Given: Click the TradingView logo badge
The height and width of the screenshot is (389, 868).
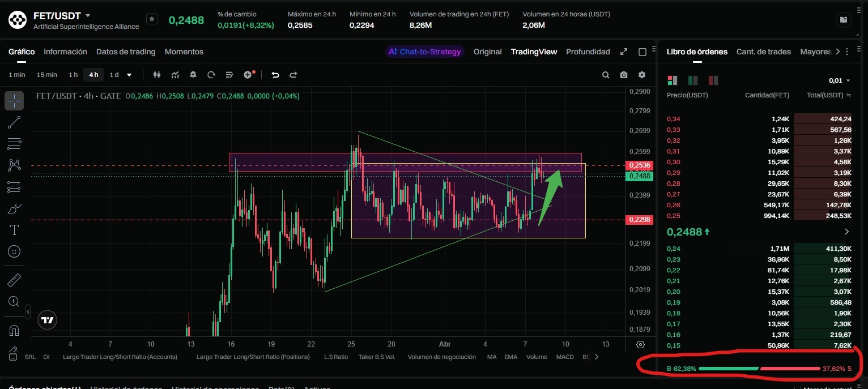Looking at the screenshot, I should point(48,320).
